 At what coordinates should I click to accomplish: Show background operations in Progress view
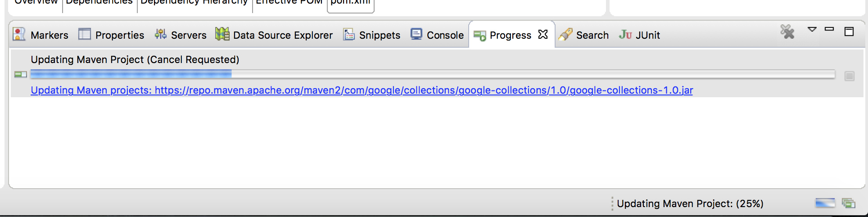point(849,203)
